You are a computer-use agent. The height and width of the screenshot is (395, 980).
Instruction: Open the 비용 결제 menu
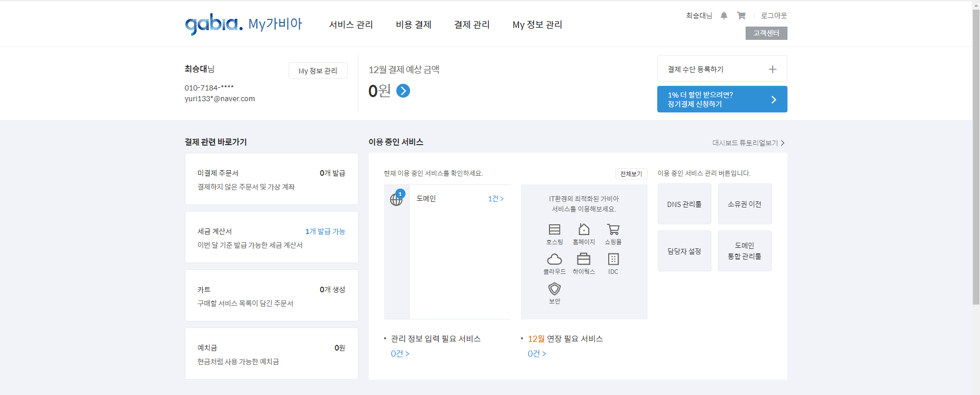pos(414,25)
